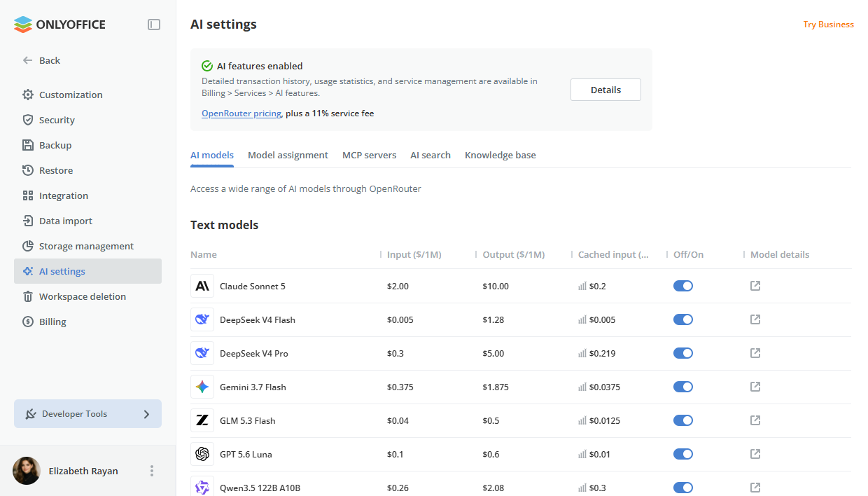Viewport: 868px width, 496px height.
Task: Click DeepSeek V4 Pro cached input $0.219
Action: tap(602, 353)
